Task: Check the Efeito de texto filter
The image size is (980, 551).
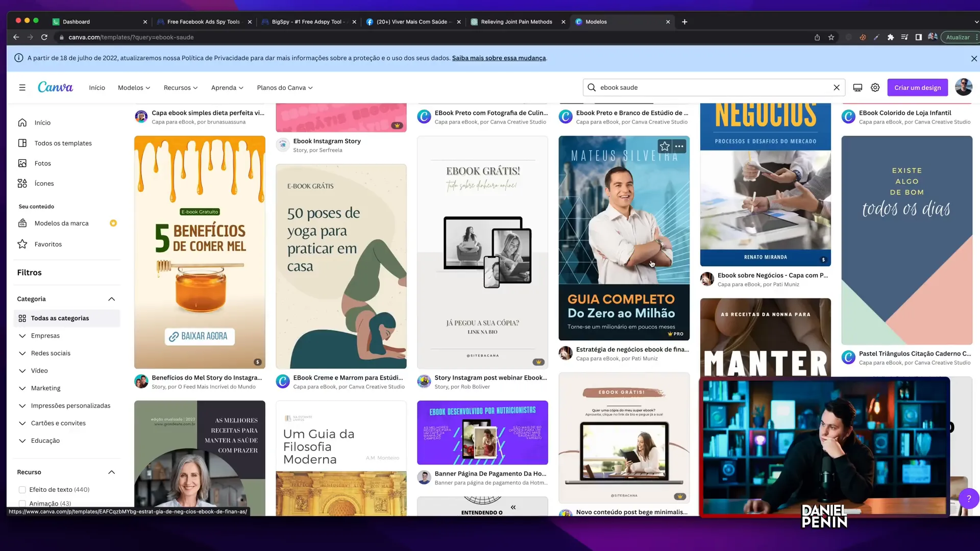Action: coord(22,490)
